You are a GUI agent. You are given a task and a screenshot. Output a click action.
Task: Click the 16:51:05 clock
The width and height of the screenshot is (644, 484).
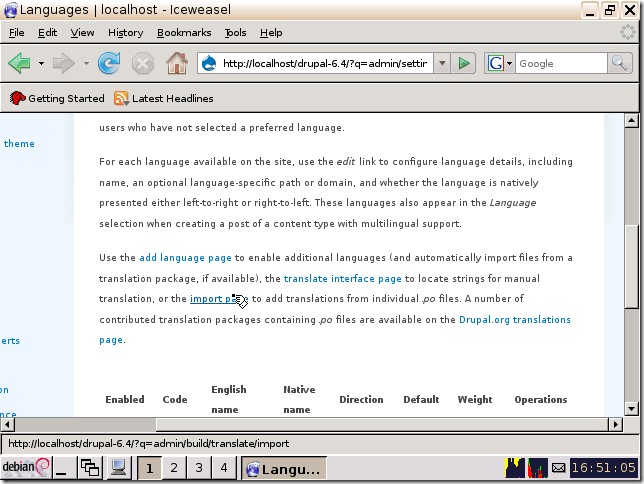604,468
